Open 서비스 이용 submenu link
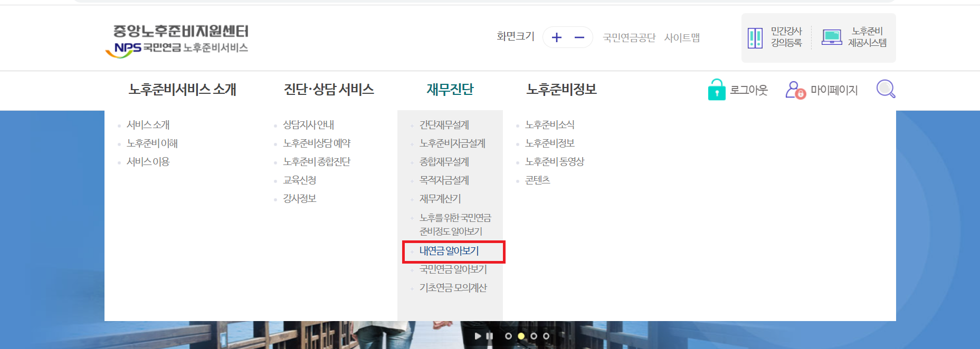This screenshot has width=980, height=349. 148,162
